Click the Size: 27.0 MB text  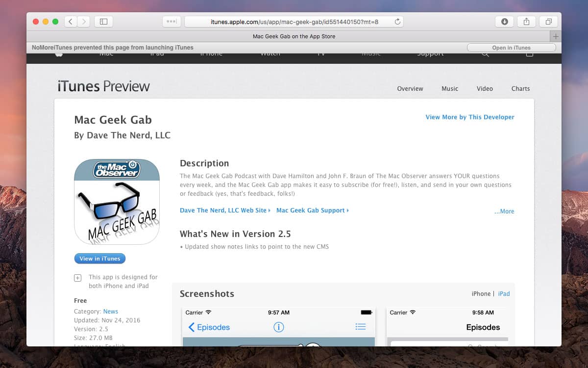[x=93, y=338]
